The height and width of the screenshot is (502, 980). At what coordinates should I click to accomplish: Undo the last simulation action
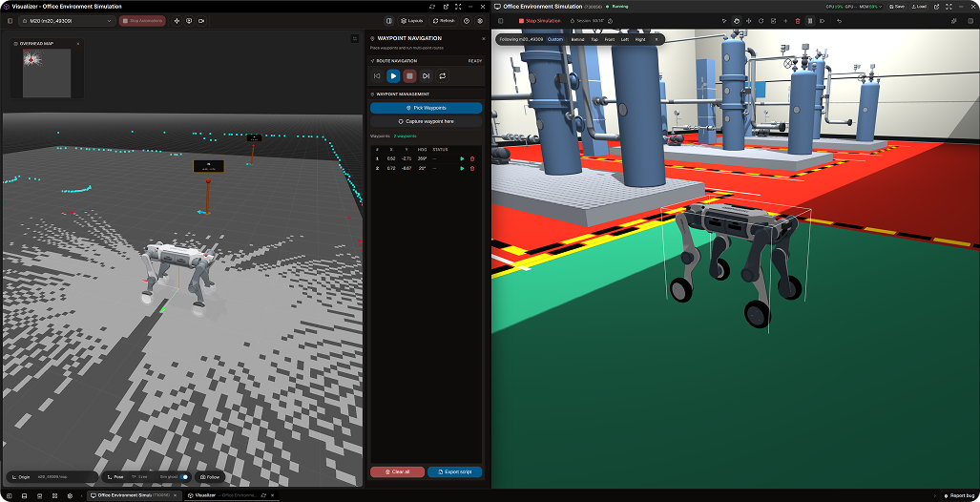point(840,21)
